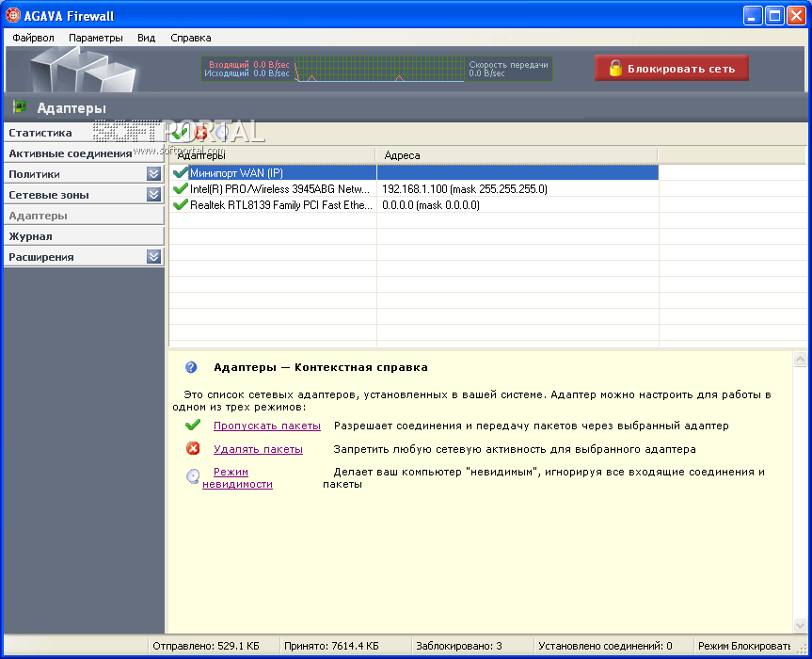Open the Файрвол menu
812x659 pixels.
tap(33, 38)
